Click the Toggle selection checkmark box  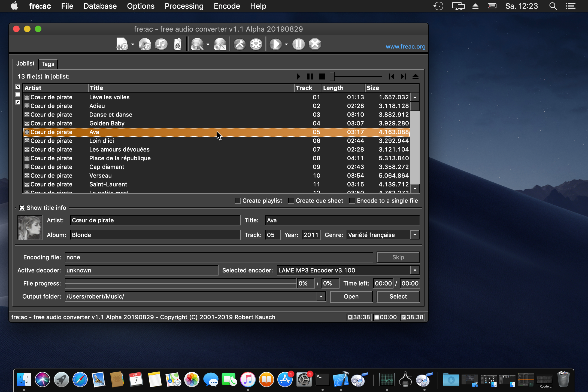[18, 102]
